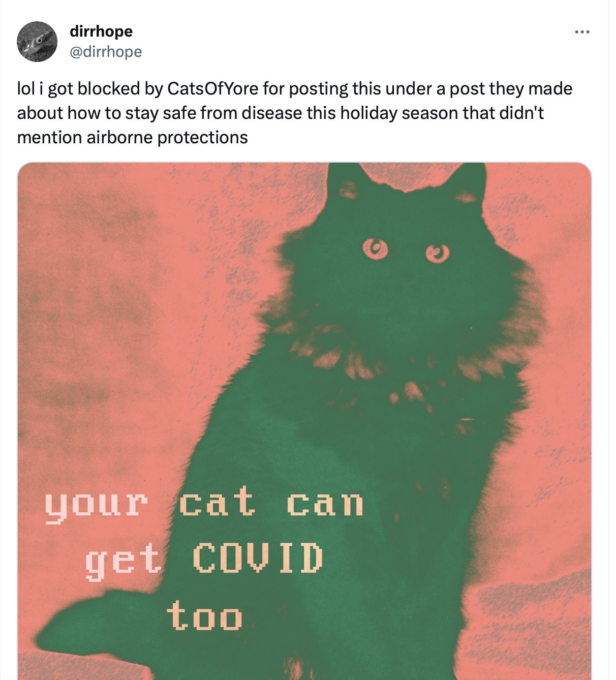This screenshot has width=616, height=680.
Task: Open the three-dot more options menu
Action: pyautogui.click(x=582, y=32)
